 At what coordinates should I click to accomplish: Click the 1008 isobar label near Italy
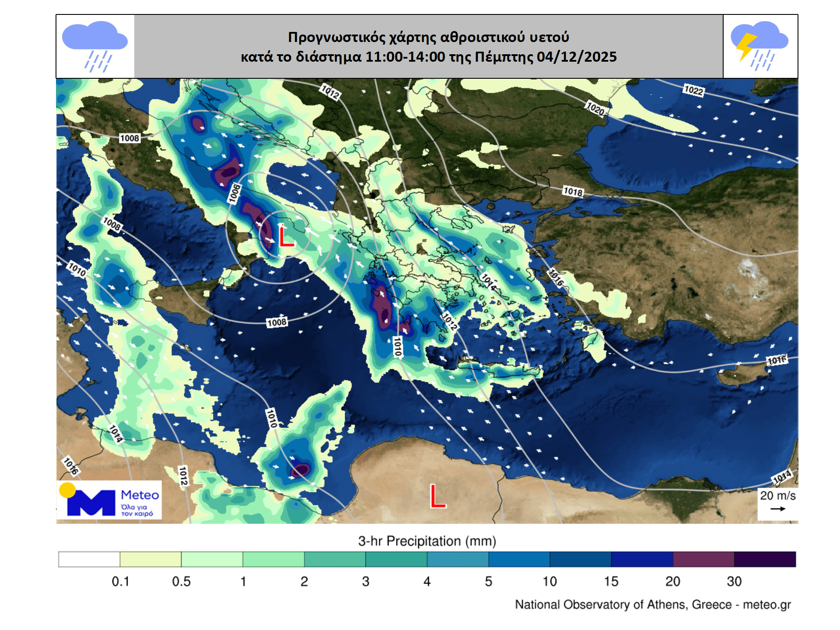129,138
